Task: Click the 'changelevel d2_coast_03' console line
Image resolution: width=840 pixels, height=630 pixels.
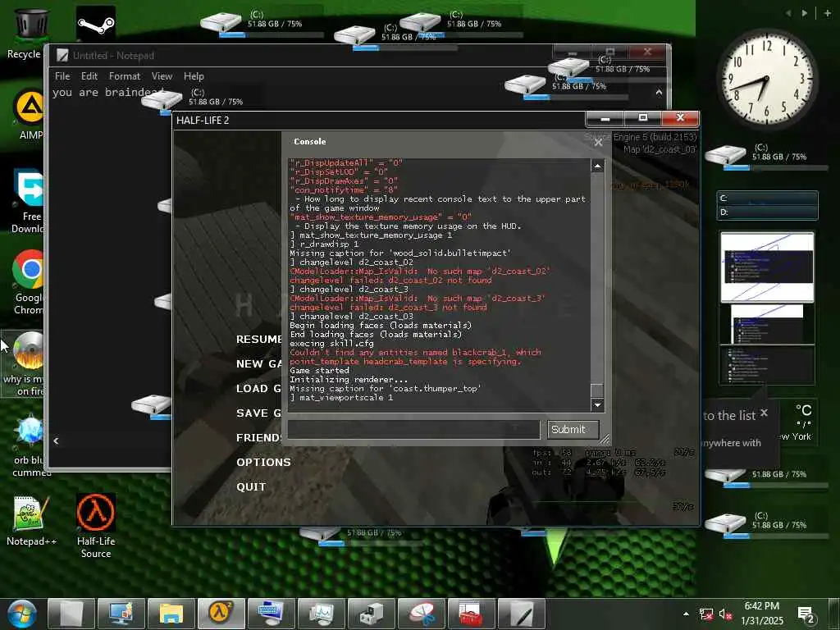Action: click(351, 316)
